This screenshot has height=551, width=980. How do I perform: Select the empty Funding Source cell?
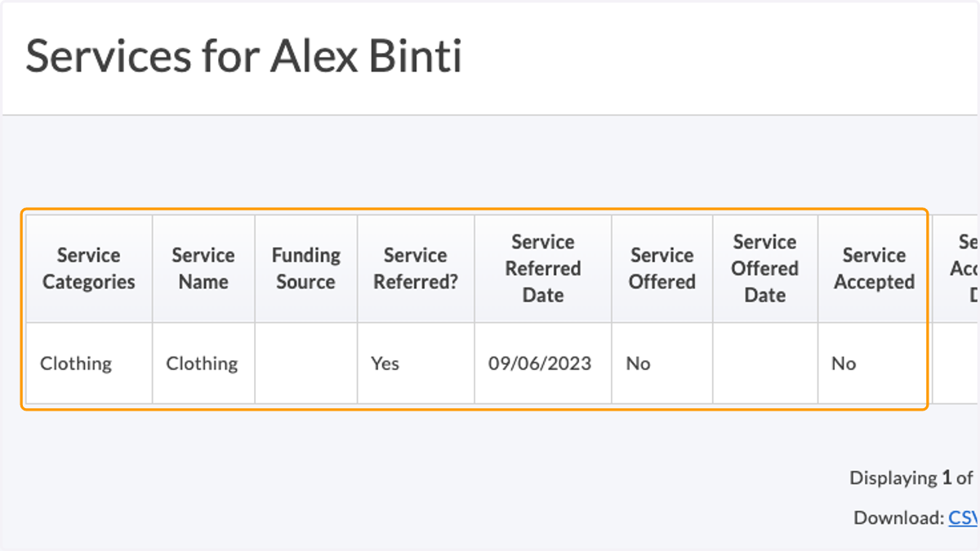pyautogui.click(x=305, y=363)
